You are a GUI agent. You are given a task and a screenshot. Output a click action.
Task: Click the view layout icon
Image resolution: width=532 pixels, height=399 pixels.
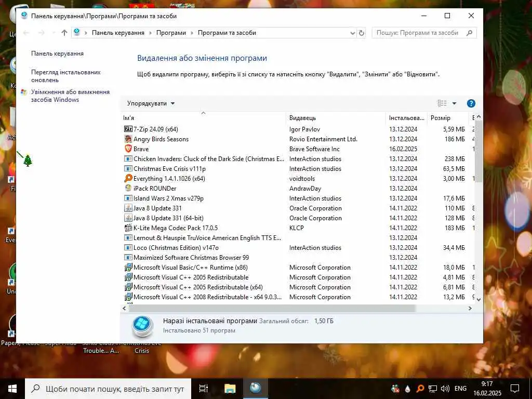(x=442, y=103)
